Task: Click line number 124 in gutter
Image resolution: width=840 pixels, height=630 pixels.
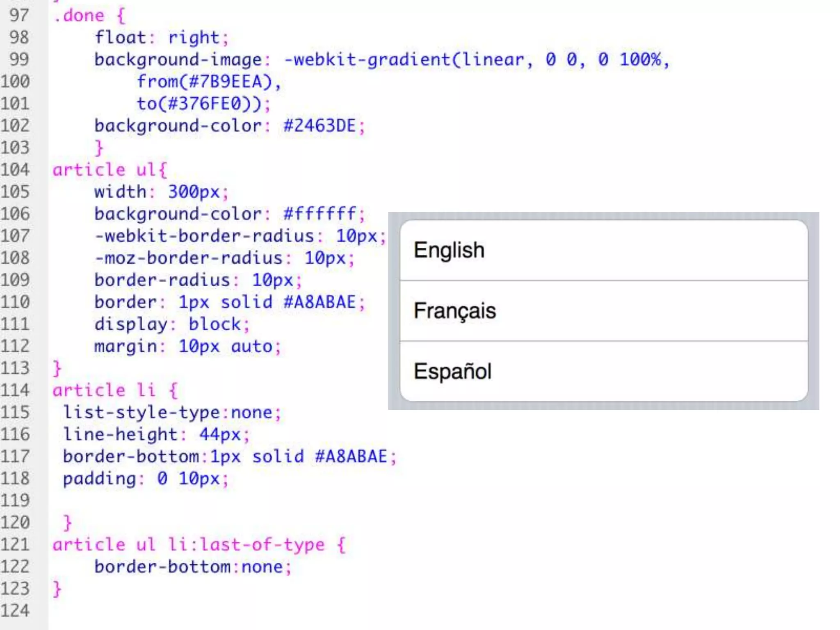Action: [16, 610]
